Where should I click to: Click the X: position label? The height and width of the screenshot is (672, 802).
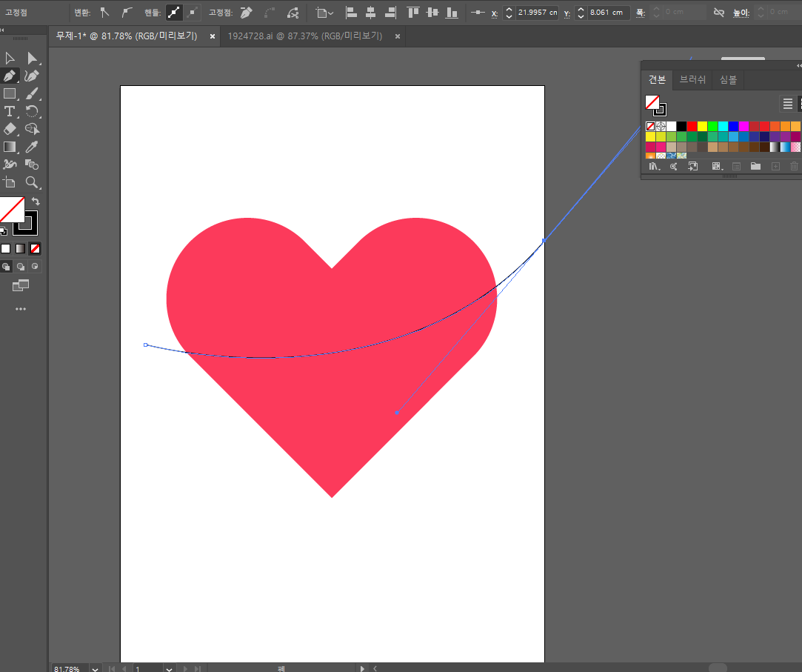click(x=495, y=13)
